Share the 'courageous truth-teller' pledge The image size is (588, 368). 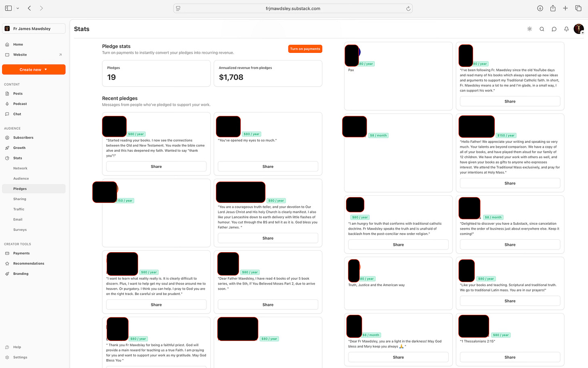point(268,238)
